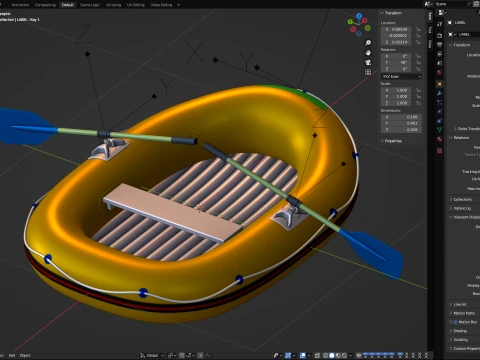This screenshot has height=360, width=480.
Task: Collapse the sidebar Transform panel
Action: (x=391, y=13)
